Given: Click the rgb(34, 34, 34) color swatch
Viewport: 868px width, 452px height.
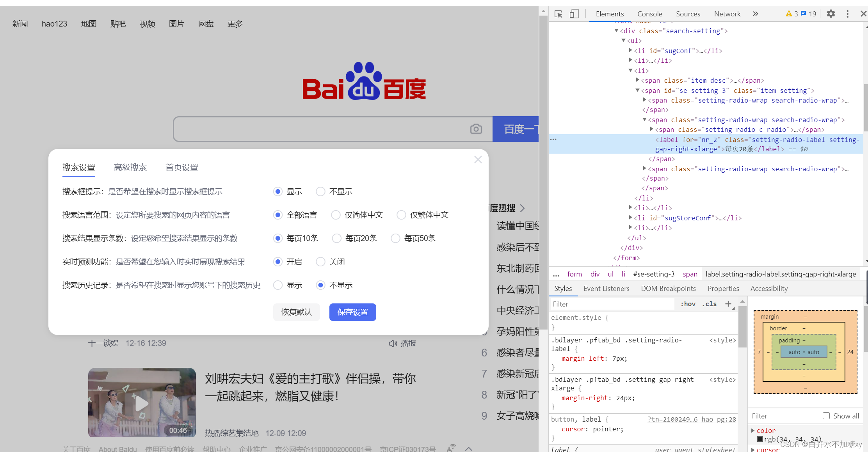Looking at the screenshot, I should [760, 439].
